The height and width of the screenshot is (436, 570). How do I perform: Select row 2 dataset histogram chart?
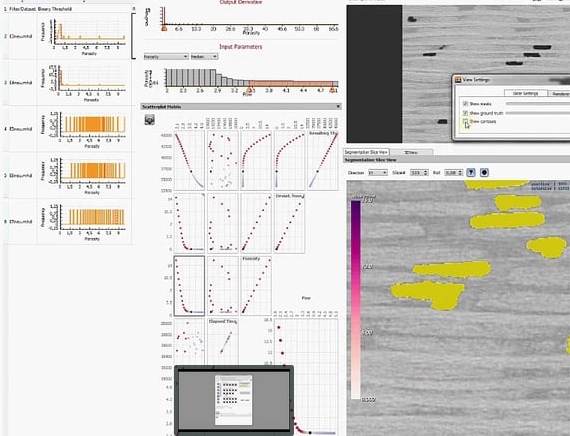[84, 36]
